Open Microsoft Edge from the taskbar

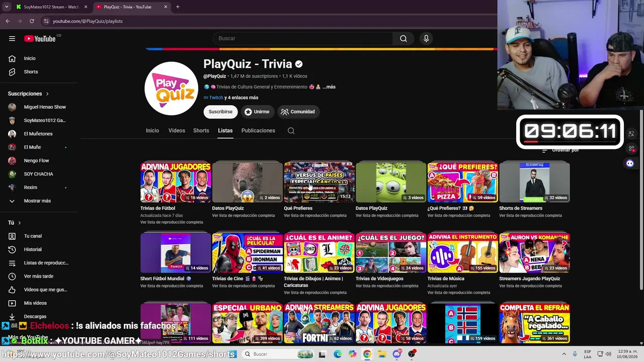(338, 354)
